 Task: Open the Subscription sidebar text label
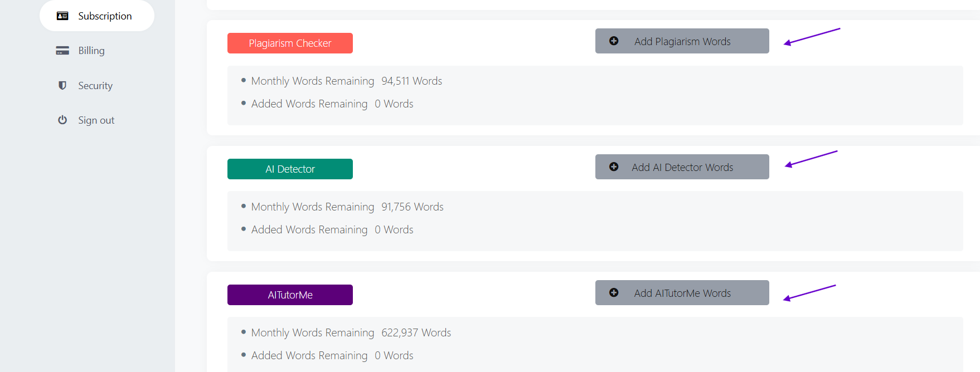tap(105, 16)
